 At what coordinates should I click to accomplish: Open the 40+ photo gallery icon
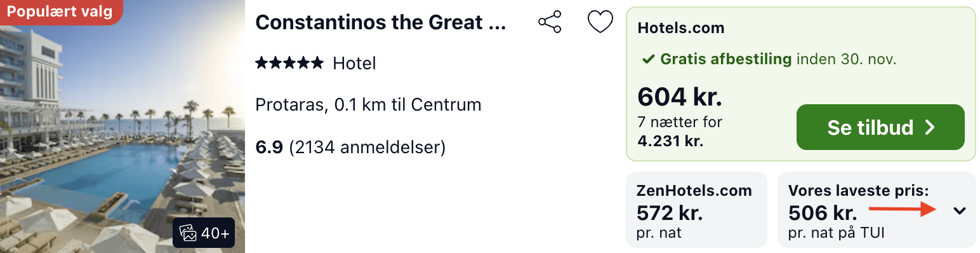tap(204, 233)
